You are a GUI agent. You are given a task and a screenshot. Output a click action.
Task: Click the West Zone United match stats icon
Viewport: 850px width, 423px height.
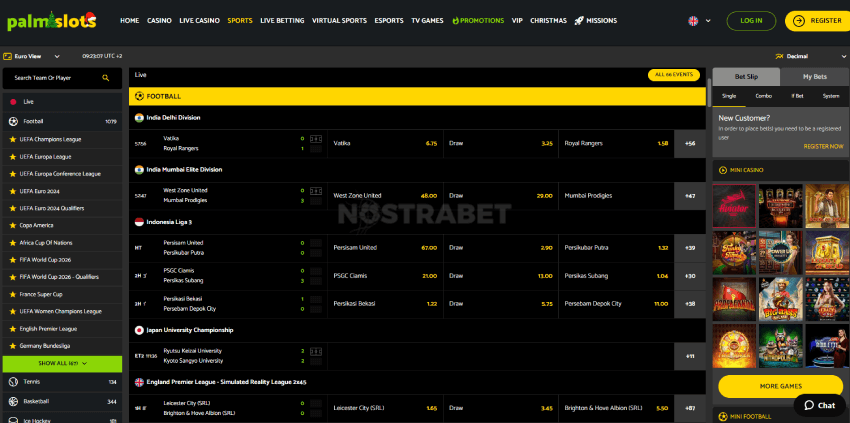tap(315, 191)
